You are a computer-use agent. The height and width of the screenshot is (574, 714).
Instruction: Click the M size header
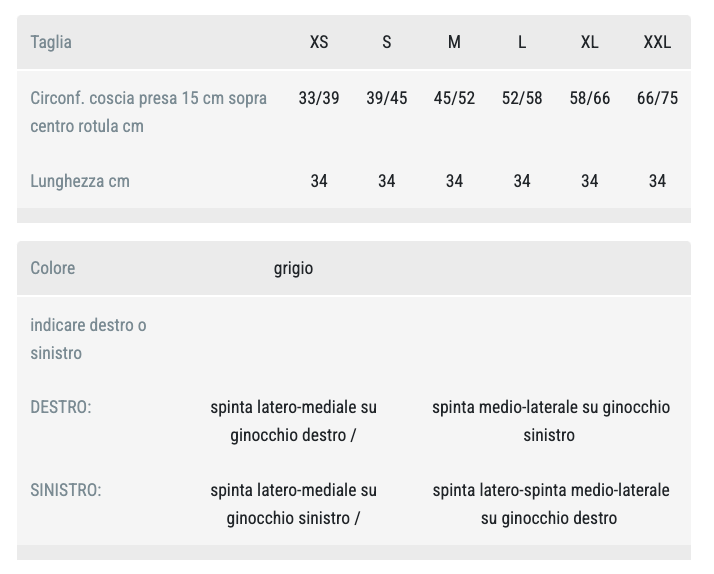click(454, 42)
